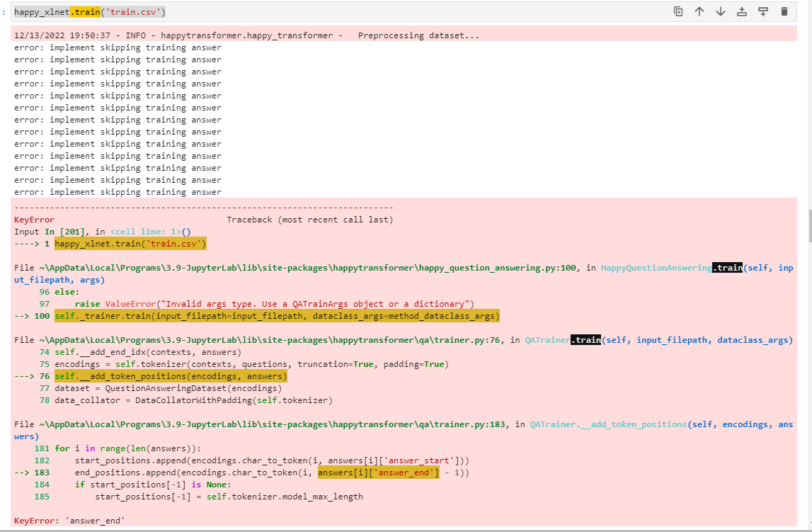The width and height of the screenshot is (812, 532).
Task: Insert a new cell below
Action: [x=763, y=11]
